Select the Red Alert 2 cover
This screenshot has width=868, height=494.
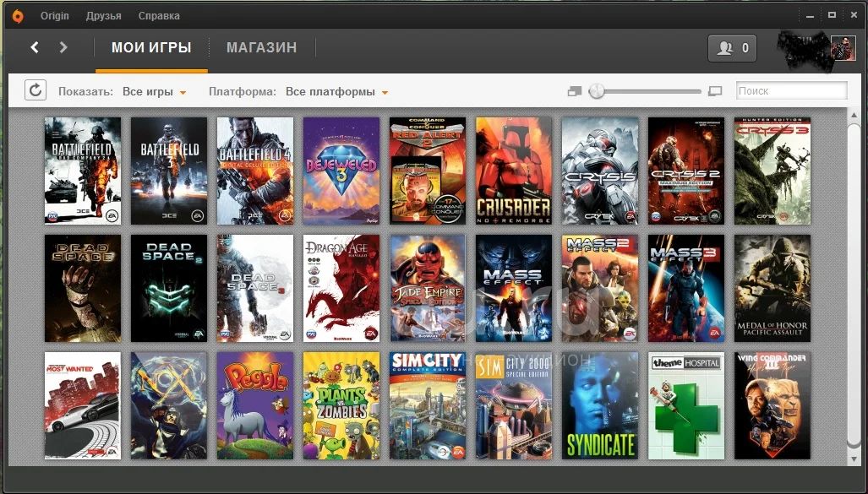click(x=428, y=171)
